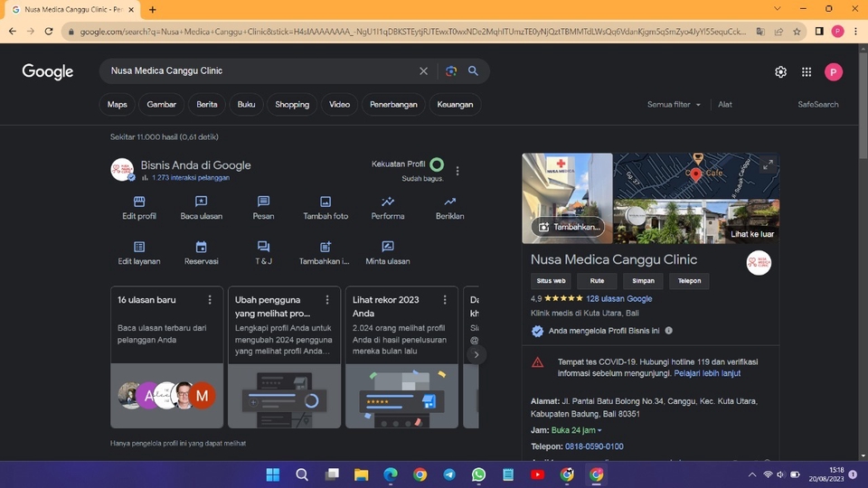Image resolution: width=868 pixels, height=488 pixels.
Task: Open the T & J Q&A icon
Action: pyautogui.click(x=263, y=253)
